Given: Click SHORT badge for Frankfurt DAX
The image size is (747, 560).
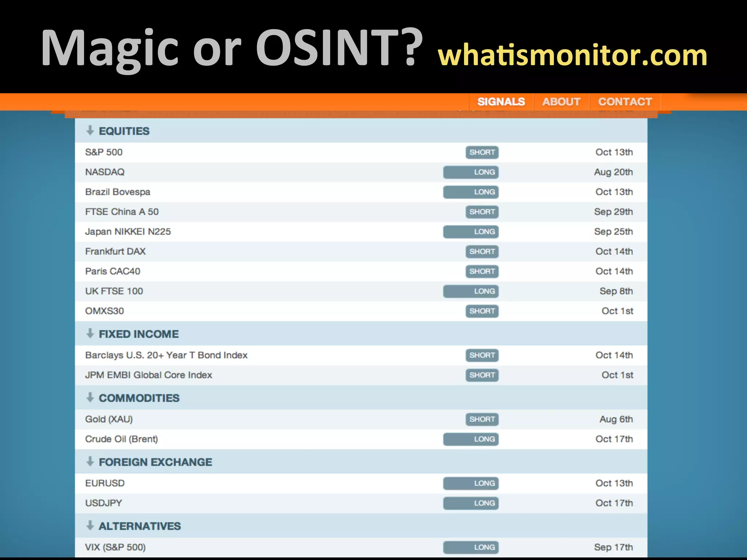Looking at the screenshot, I should [x=482, y=252].
